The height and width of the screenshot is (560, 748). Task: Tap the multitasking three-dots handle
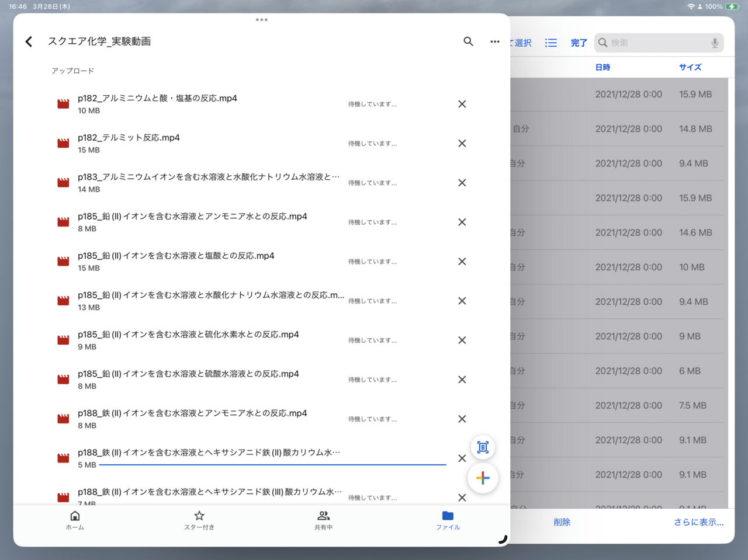(x=262, y=20)
